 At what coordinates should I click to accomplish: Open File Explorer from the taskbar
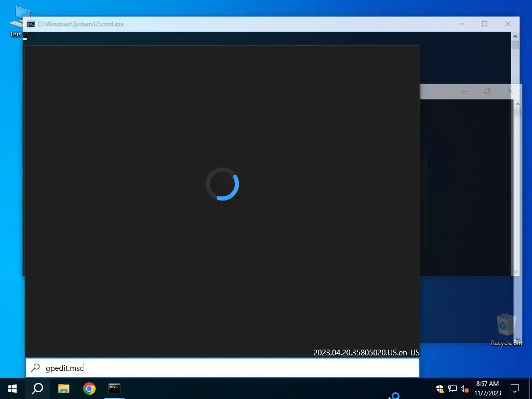[x=63, y=389]
